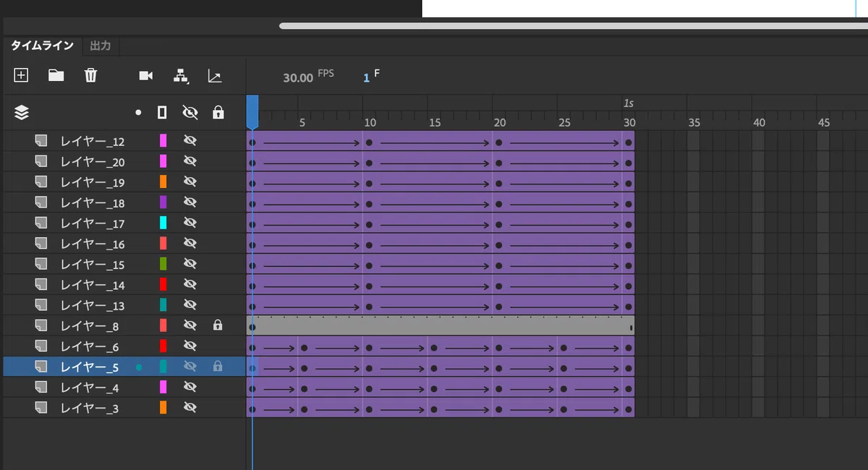The width and height of the screenshot is (868, 470).
Task: Show hidden layer レイヤー_8
Action: click(190, 325)
